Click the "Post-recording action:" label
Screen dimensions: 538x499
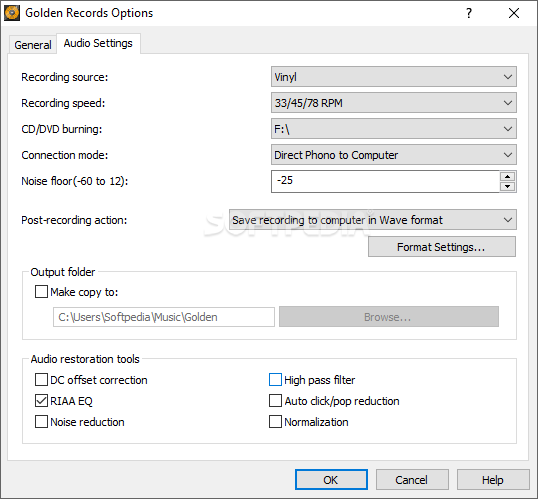(74, 220)
